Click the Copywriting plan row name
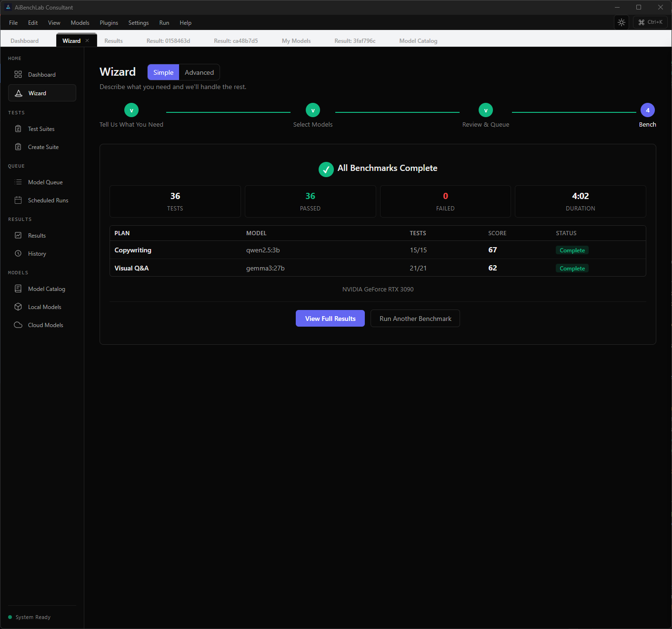Screen dimensions: 672x629 coord(133,250)
